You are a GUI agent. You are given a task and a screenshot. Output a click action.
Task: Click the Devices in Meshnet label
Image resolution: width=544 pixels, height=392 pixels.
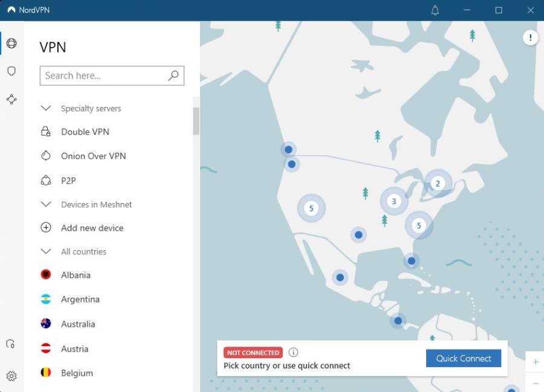point(97,205)
